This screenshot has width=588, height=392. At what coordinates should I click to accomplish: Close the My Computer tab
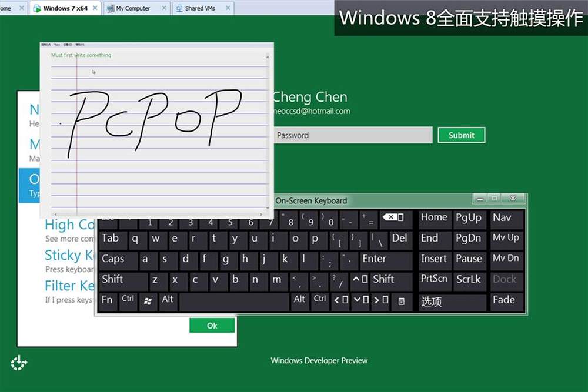click(164, 8)
